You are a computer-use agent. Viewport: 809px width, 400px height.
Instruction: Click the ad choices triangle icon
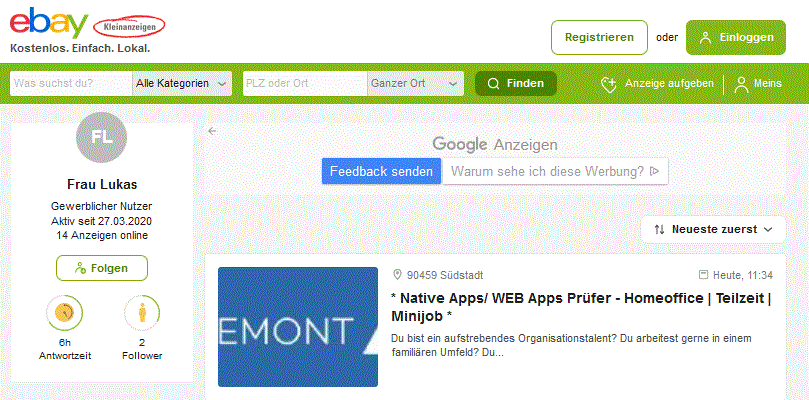tap(655, 171)
